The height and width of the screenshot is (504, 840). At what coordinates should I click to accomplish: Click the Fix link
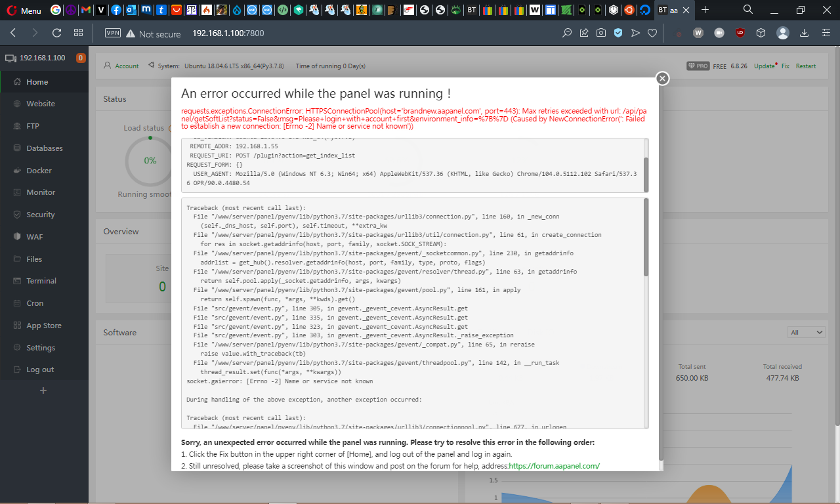tap(785, 66)
